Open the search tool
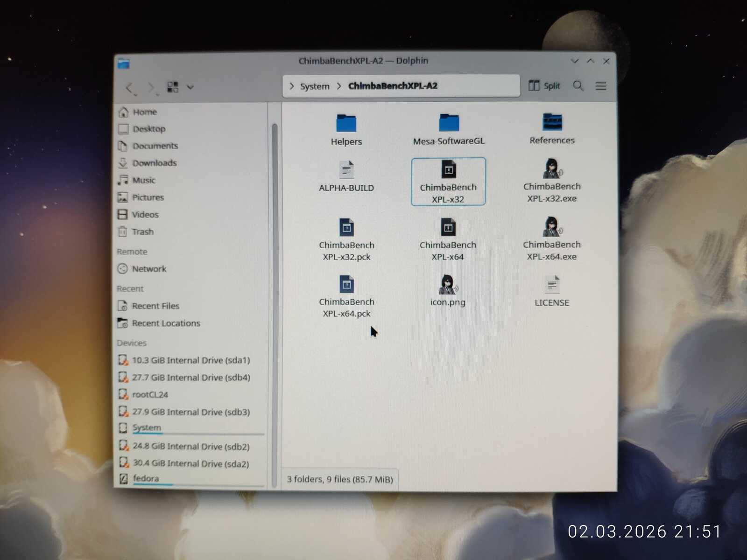The width and height of the screenshot is (747, 560). pyautogui.click(x=578, y=86)
